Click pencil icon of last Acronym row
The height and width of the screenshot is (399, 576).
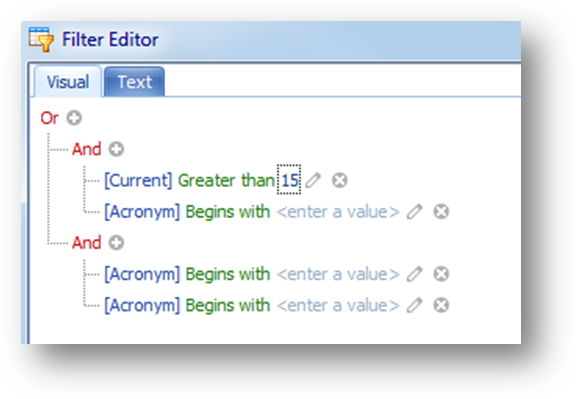click(414, 305)
